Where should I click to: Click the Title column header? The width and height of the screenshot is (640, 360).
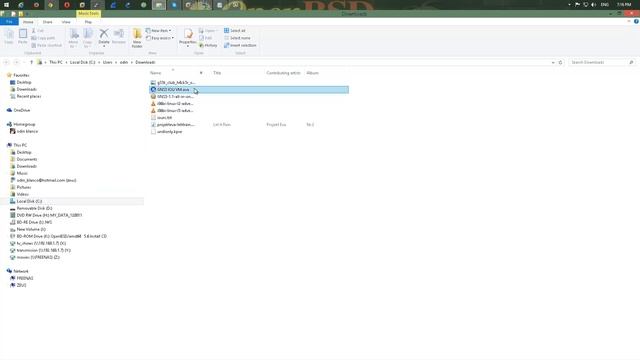click(x=217, y=73)
